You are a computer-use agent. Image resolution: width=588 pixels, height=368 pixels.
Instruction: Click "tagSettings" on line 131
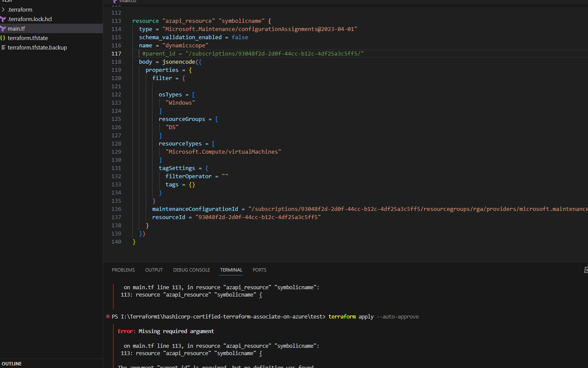[177, 168]
